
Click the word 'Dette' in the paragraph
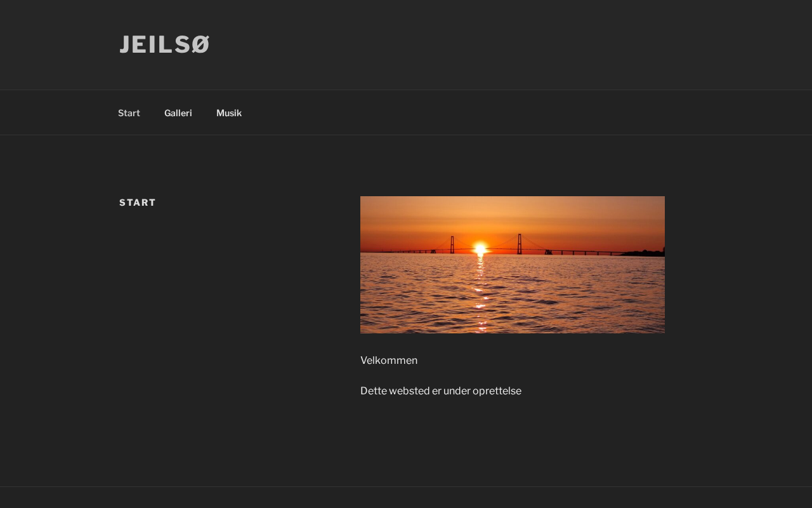373,391
